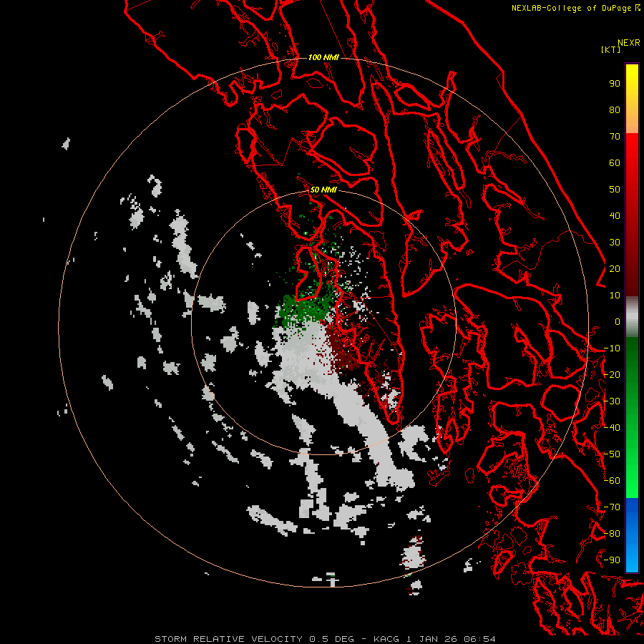
Task: Click the 0 value on velocity scale
Action: point(618,321)
